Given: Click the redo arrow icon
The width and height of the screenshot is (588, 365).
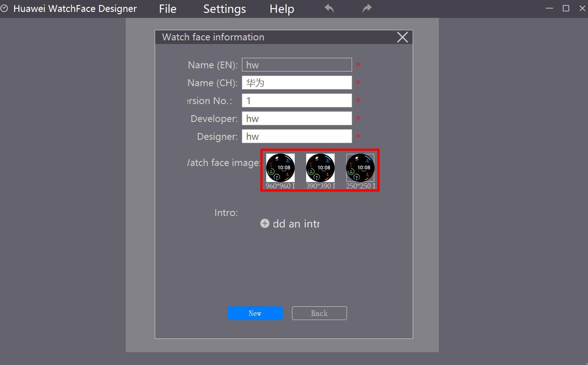Looking at the screenshot, I should pyautogui.click(x=367, y=8).
